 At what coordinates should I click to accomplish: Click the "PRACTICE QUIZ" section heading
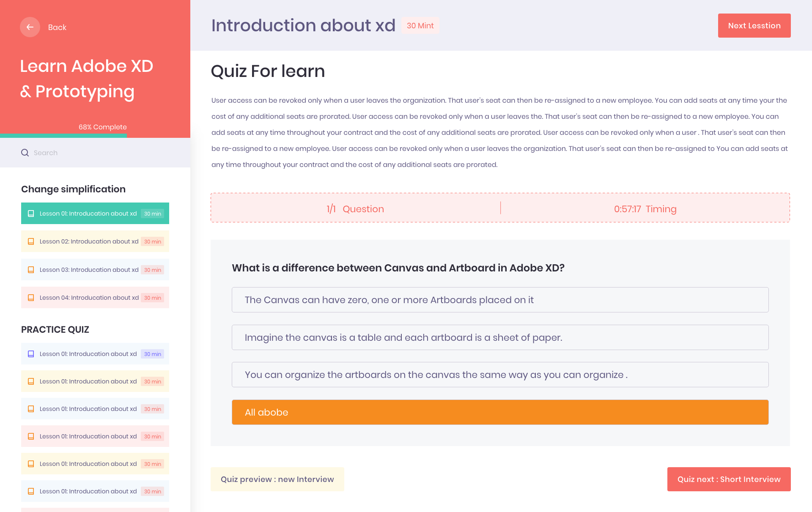point(55,329)
